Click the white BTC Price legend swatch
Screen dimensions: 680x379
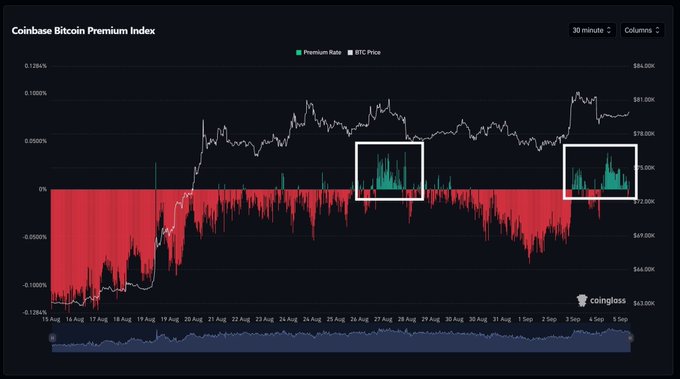coord(350,52)
